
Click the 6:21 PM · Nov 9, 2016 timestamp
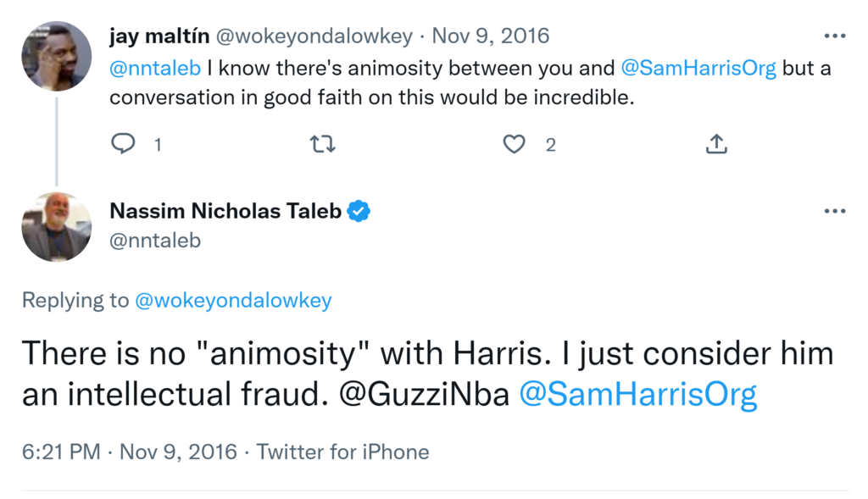pos(130,452)
